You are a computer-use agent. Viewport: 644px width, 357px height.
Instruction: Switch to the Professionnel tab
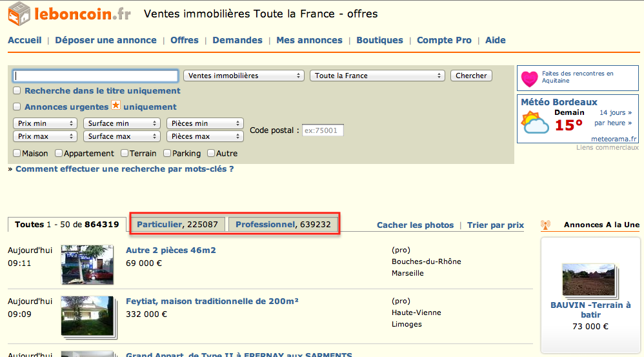[x=283, y=224]
